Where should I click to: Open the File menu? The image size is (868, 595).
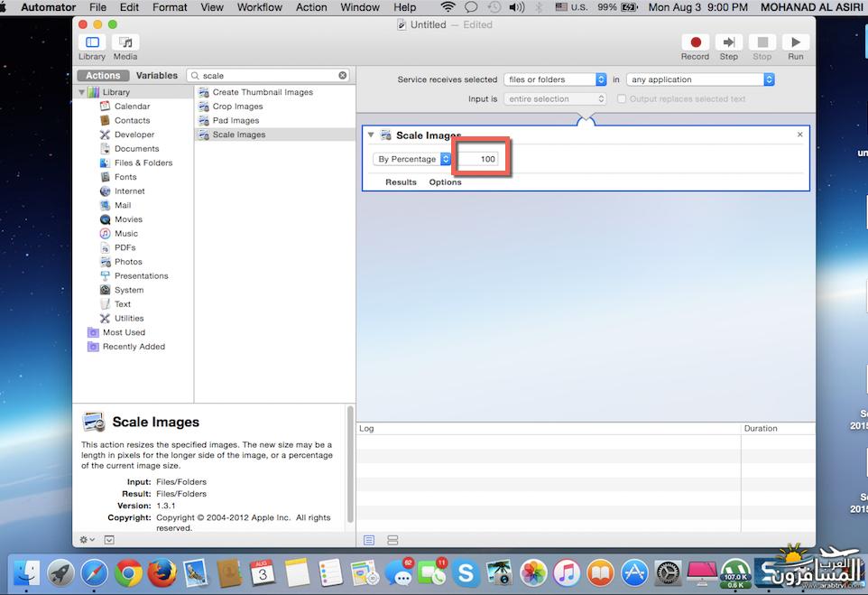97,7
